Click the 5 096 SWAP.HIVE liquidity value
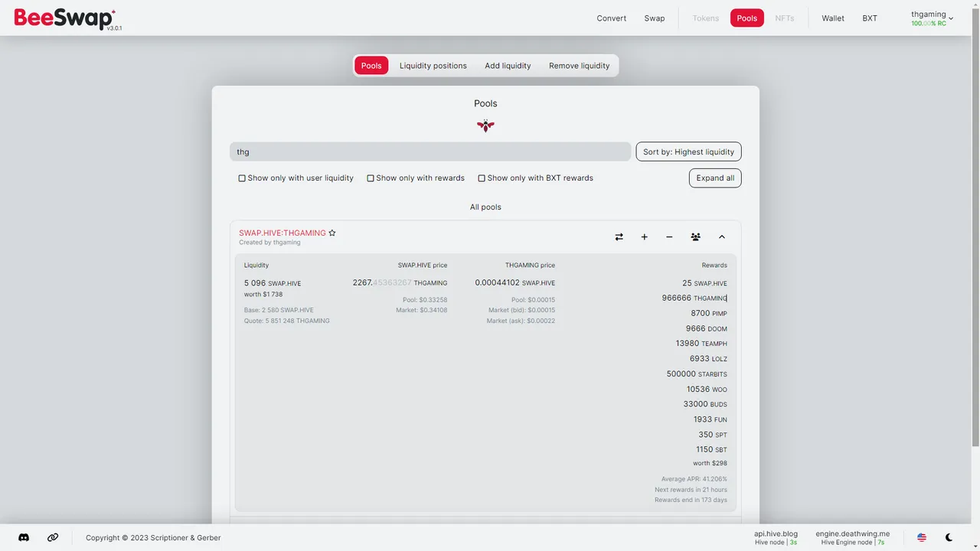Viewport: 980px width, 551px height. point(273,283)
